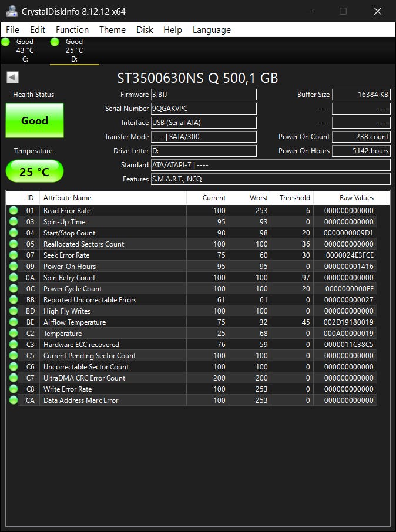Click the raw value 0000024E3FCE
This screenshot has height=532, width=396.
click(350, 255)
